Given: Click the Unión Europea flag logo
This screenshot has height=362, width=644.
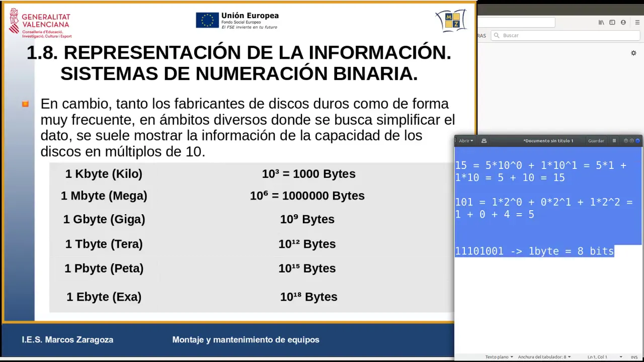Looking at the screenshot, I should [x=207, y=20].
